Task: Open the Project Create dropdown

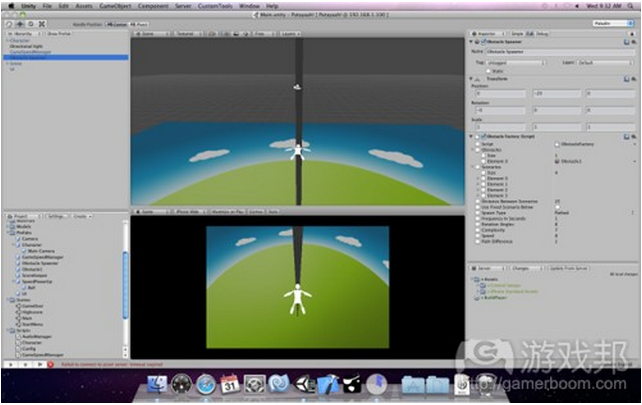Action: [82, 216]
